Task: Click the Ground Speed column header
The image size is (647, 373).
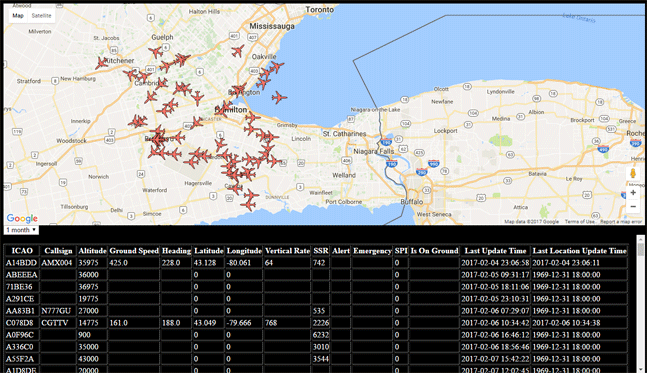Action: [134, 251]
